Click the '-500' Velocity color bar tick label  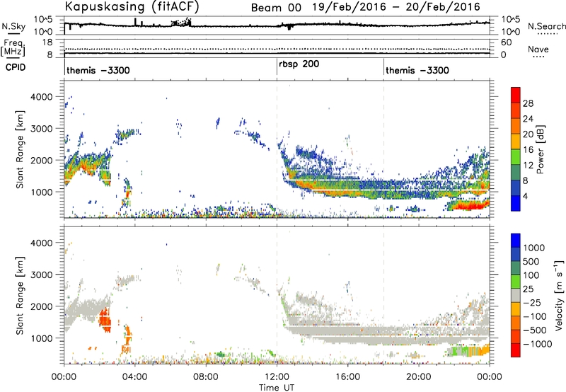pyautogui.click(x=535, y=330)
